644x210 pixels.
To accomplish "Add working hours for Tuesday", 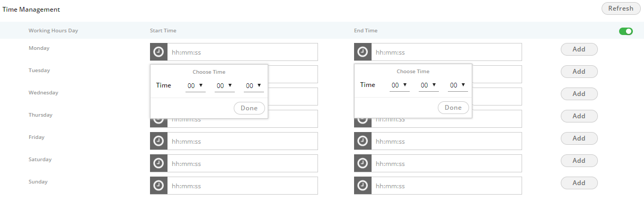I will point(579,72).
